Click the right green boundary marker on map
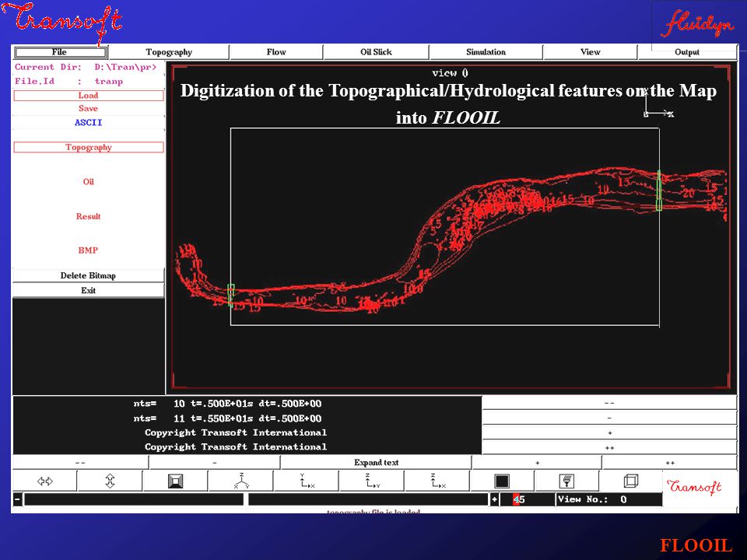This screenshot has width=747, height=560. click(659, 191)
